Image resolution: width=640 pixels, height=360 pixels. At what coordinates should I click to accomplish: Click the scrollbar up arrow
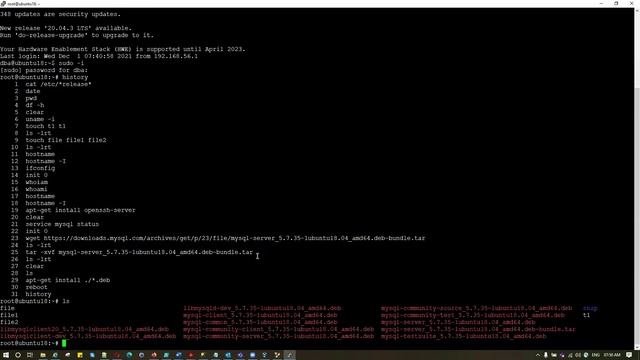point(637,10)
